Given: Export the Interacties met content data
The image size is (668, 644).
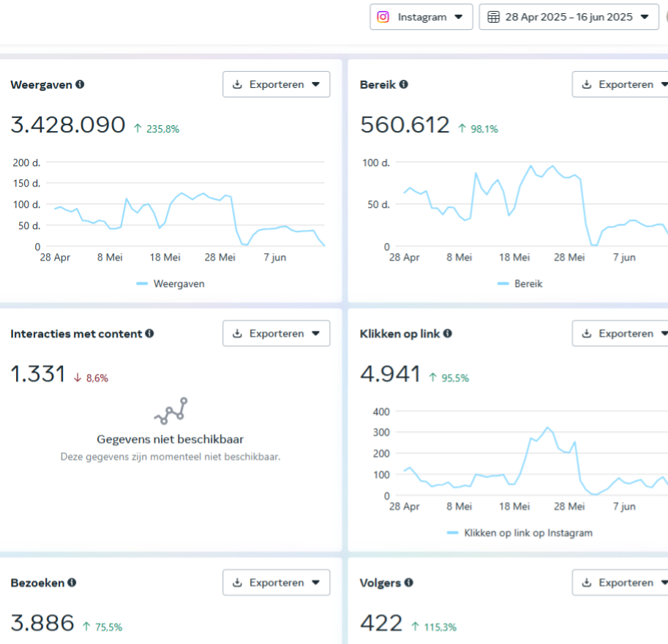Looking at the screenshot, I should tap(276, 333).
